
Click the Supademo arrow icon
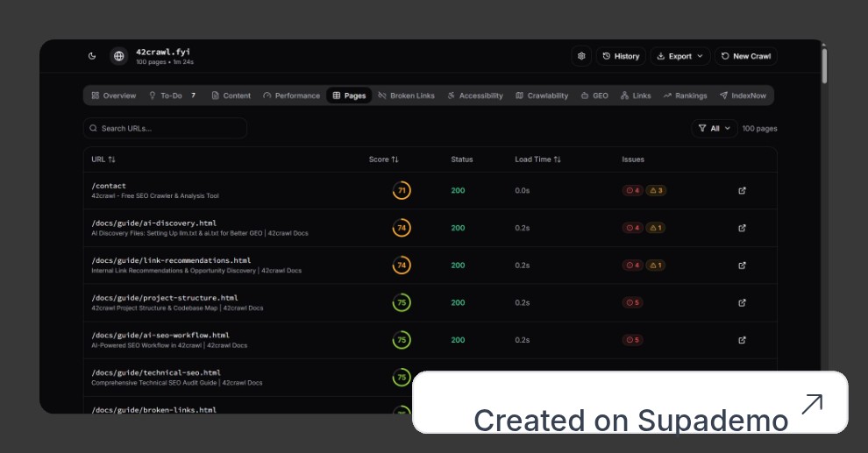click(x=812, y=403)
